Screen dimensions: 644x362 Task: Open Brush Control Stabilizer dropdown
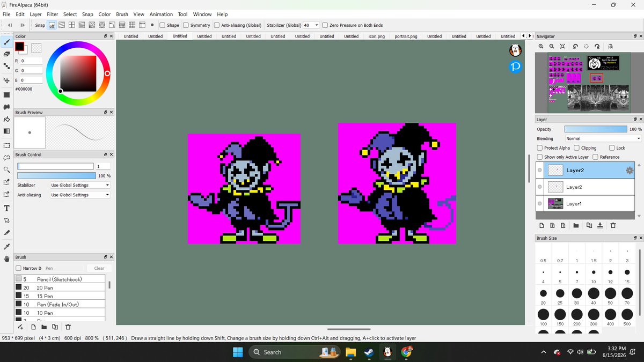(80, 185)
